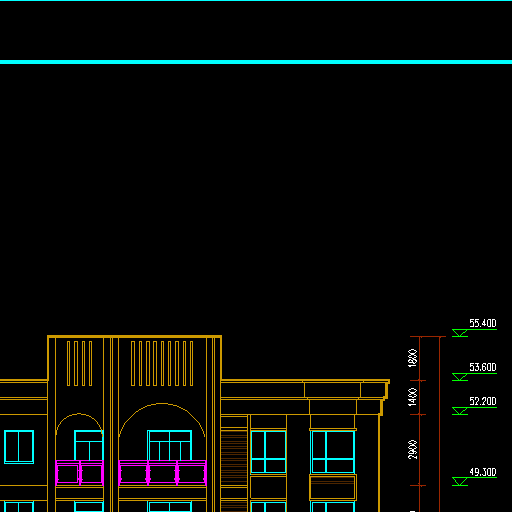This screenshot has height=512, width=512.
Task: Select the 52.200 elevation text
Action: (x=483, y=401)
